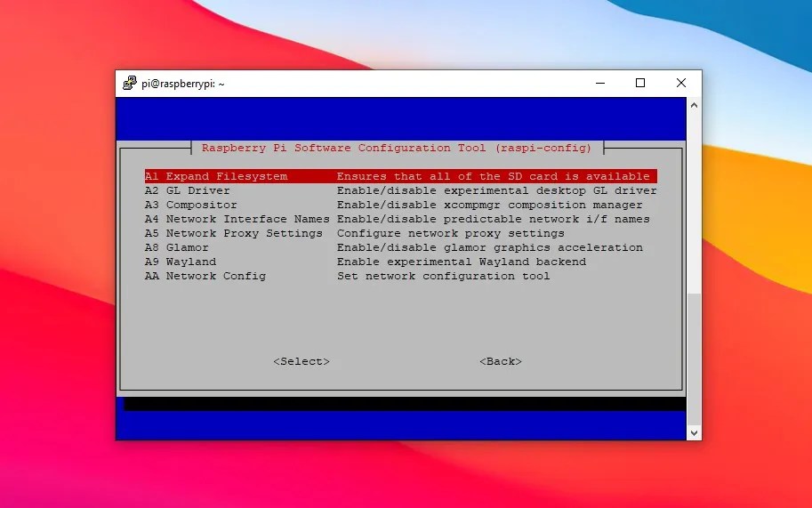Click 'Configure network proxy settings' text

(x=451, y=233)
